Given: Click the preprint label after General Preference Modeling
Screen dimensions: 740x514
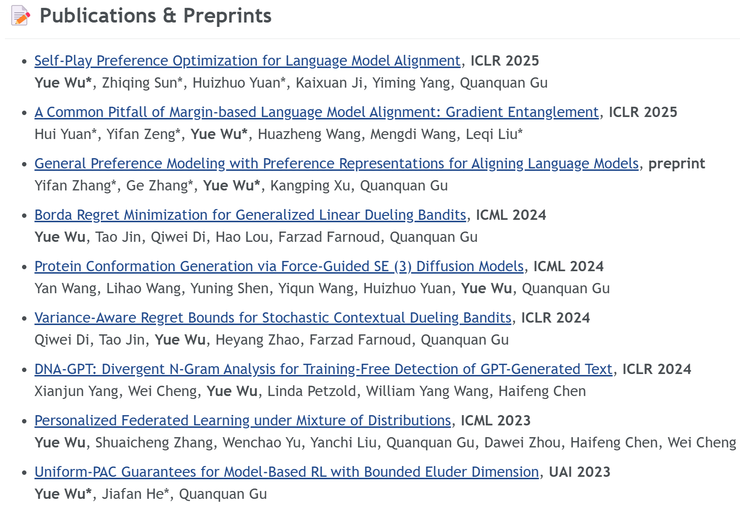Looking at the screenshot, I should [x=676, y=164].
